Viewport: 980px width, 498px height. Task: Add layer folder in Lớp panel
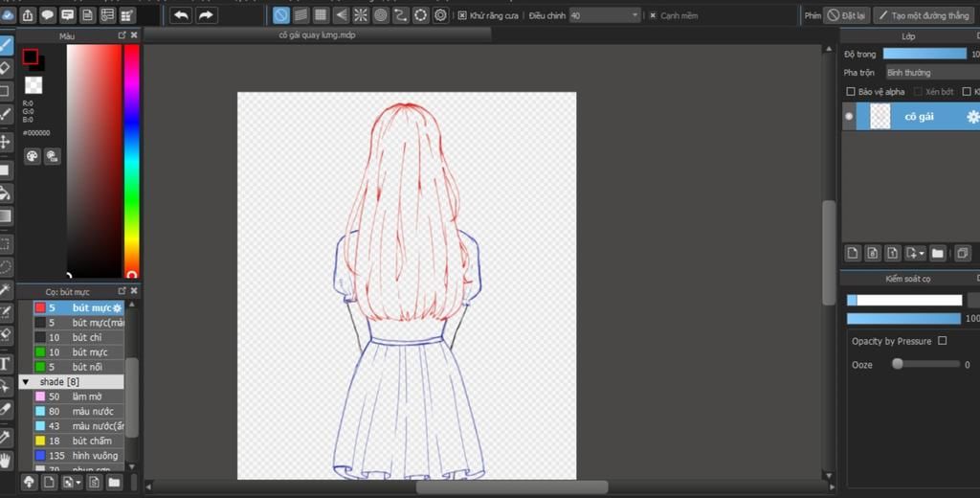tap(937, 253)
